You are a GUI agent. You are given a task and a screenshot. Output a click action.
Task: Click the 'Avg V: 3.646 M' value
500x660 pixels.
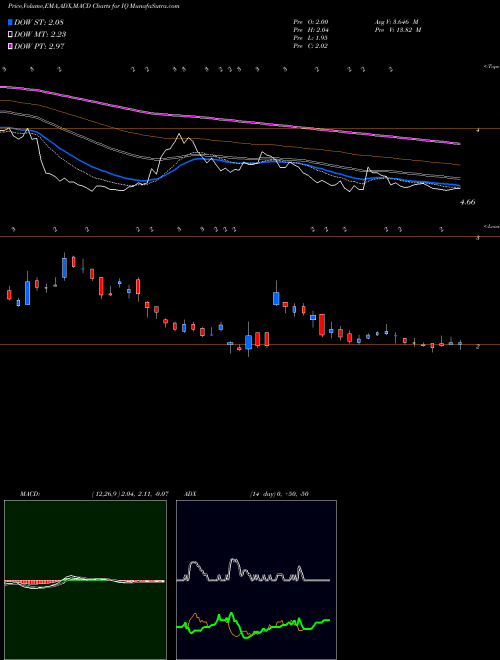tap(396, 22)
